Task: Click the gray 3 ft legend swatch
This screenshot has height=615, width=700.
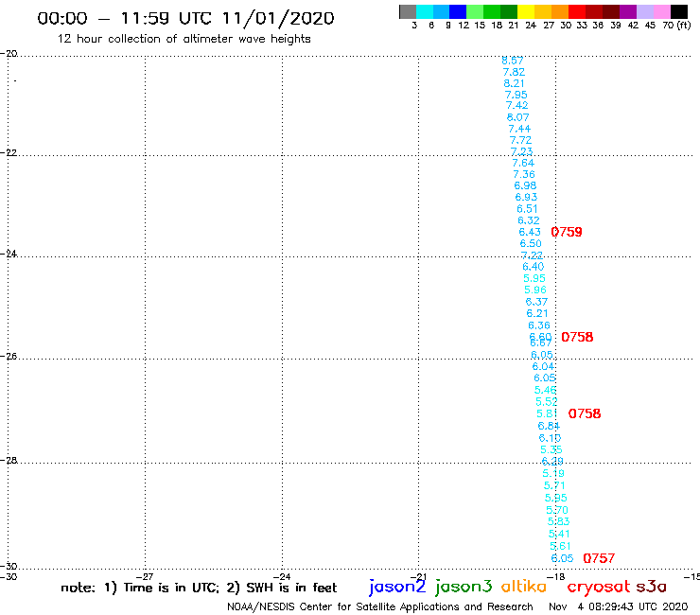Action: click(408, 11)
